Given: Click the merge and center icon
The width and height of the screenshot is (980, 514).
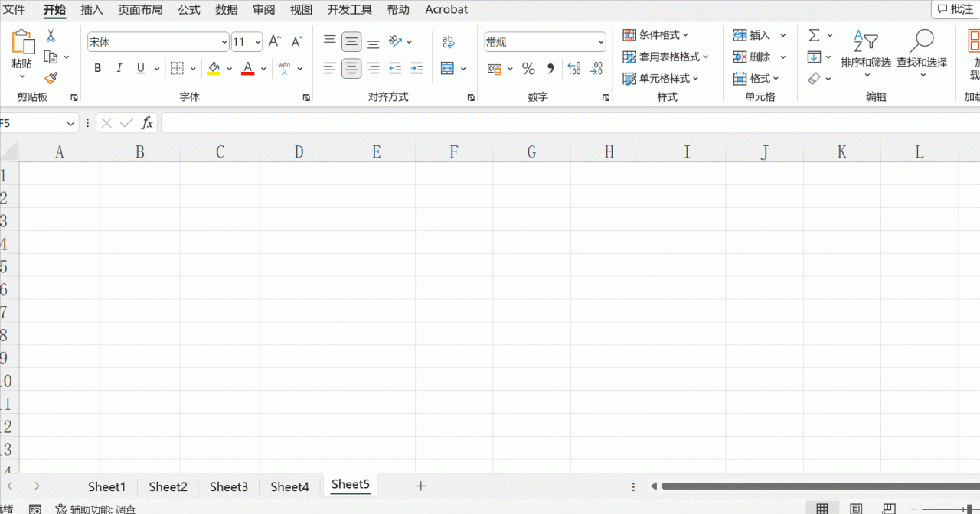Looking at the screenshot, I should click(448, 69).
